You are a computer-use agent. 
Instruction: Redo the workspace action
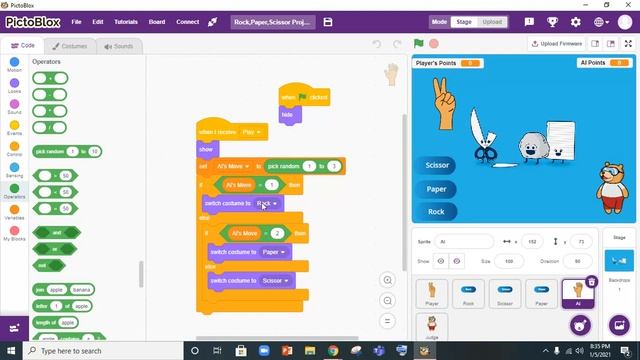[x=397, y=44]
